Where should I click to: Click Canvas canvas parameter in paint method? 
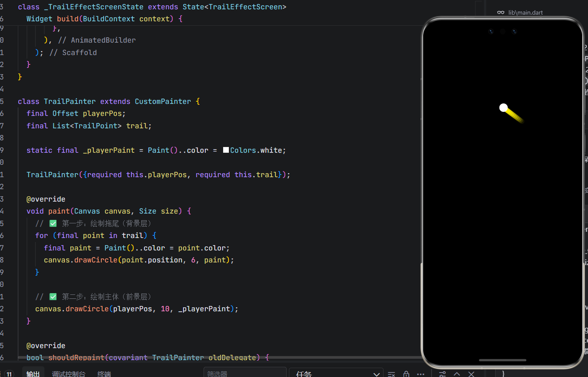(102, 211)
